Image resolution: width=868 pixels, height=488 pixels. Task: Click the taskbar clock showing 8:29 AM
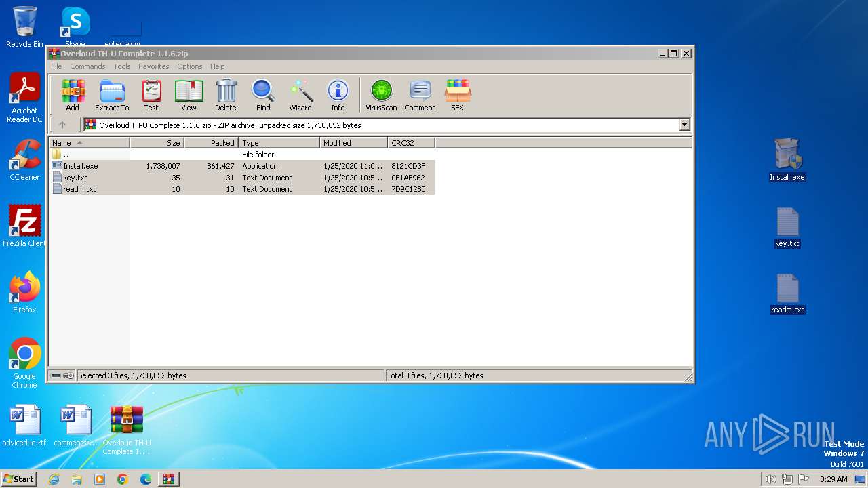(x=833, y=479)
